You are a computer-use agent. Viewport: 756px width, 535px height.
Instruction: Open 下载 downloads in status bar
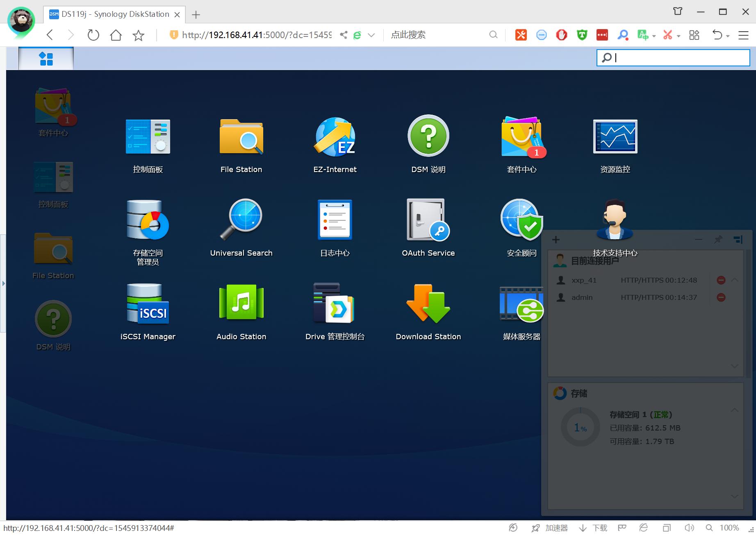tap(593, 528)
